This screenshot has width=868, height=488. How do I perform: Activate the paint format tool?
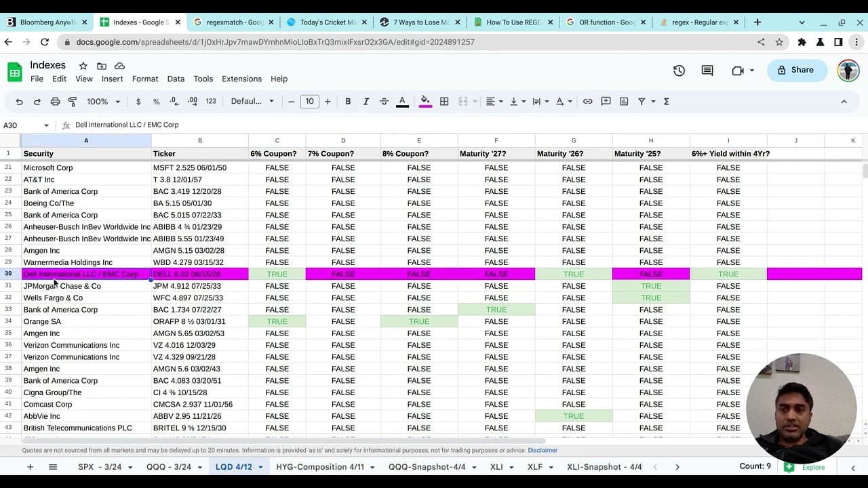[x=73, y=102]
